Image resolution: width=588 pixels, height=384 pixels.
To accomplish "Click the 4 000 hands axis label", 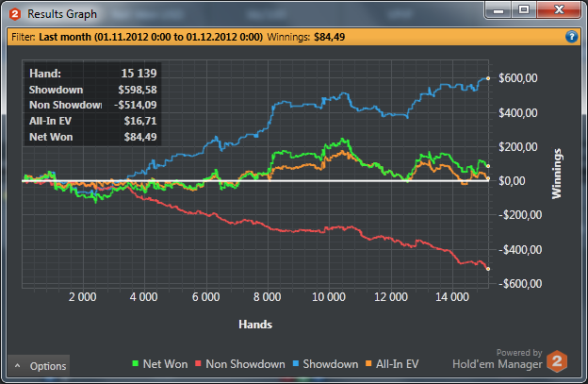I will pos(143,297).
